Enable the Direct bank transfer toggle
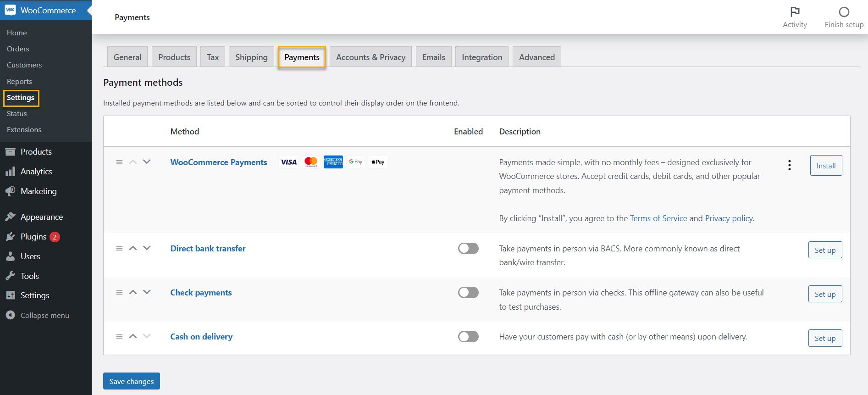The width and height of the screenshot is (868, 395). [x=468, y=248]
